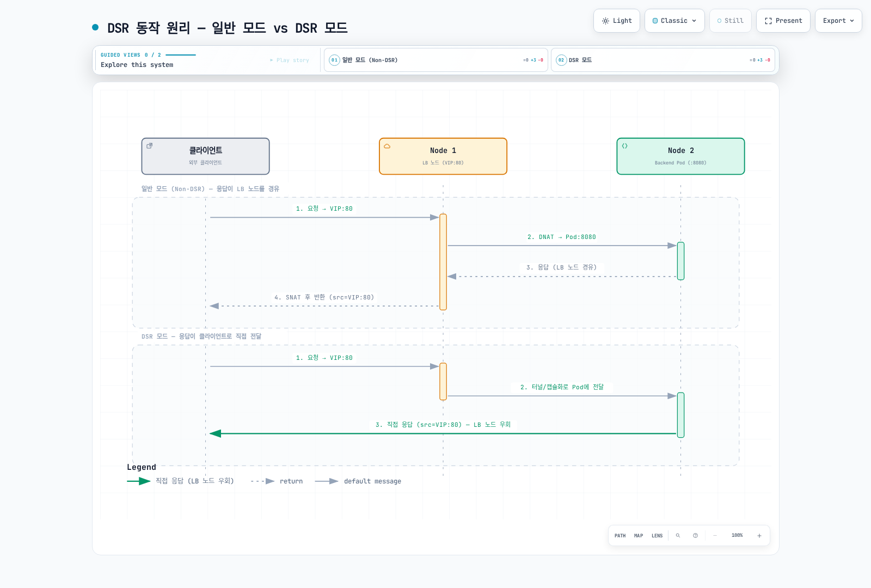
Task: Open the Classic style dropdown
Action: click(x=674, y=21)
